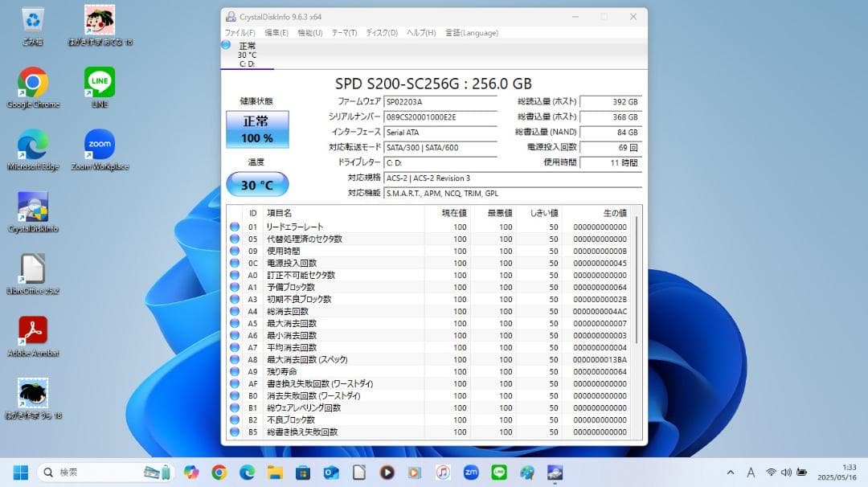Image resolution: width=868 pixels, height=487 pixels.
Task: Click the 正常 100% health status button
Action: tap(258, 129)
